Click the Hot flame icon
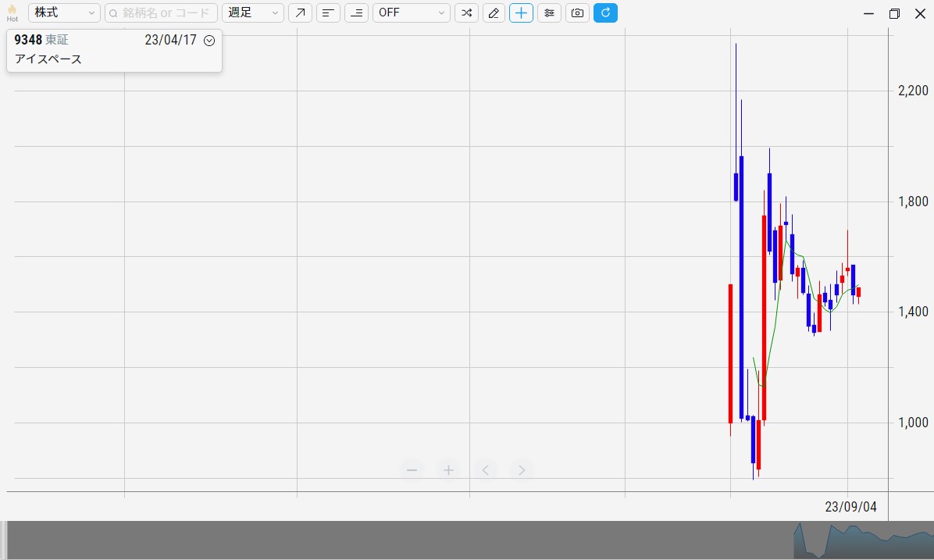Viewport: 934px width, 560px height. coord(12,12)
